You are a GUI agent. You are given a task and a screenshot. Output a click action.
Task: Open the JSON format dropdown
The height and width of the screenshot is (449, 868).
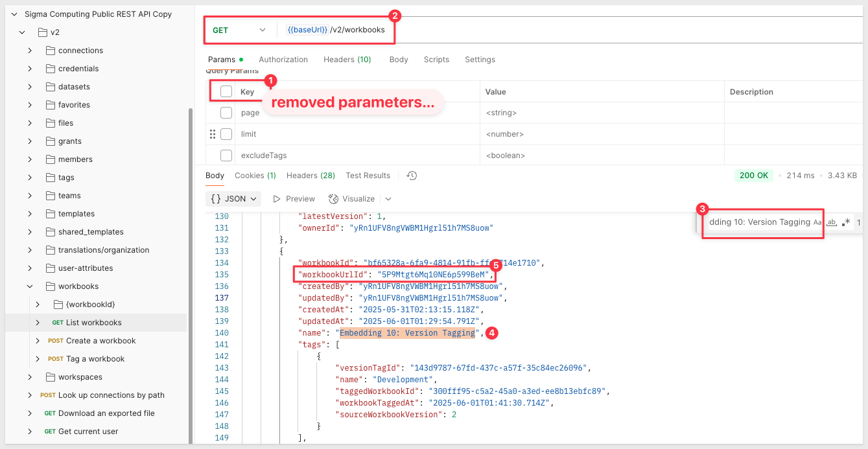click(x=234, y=199)
